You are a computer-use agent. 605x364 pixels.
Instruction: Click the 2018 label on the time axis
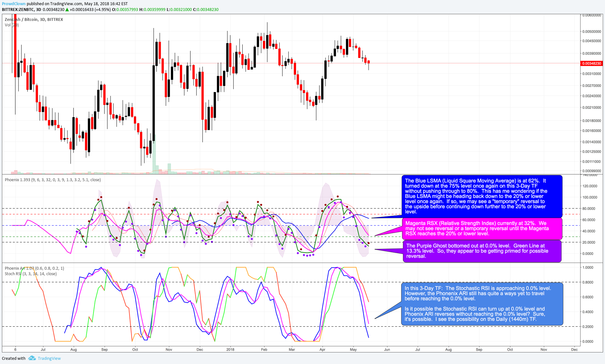[230, 350]
